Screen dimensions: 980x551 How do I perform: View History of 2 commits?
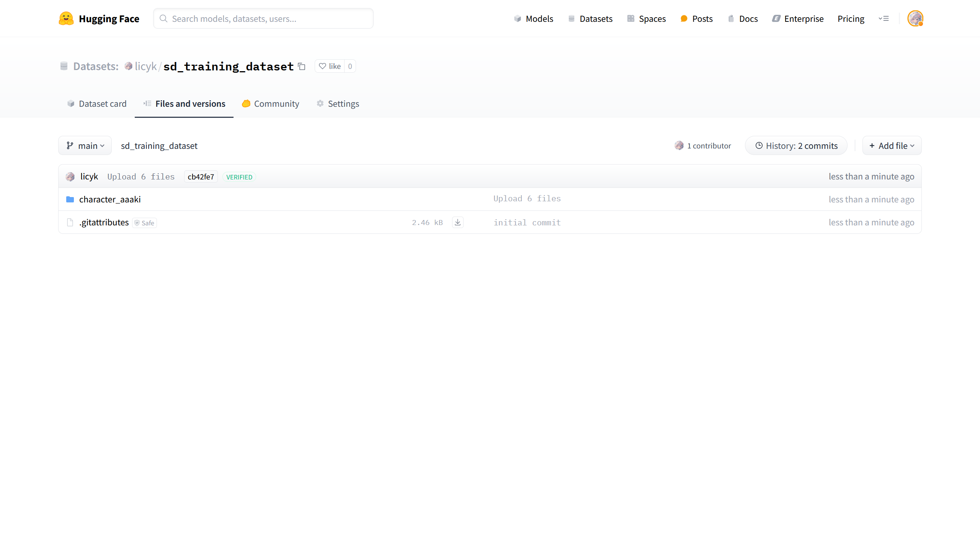[x=796, y=145]
